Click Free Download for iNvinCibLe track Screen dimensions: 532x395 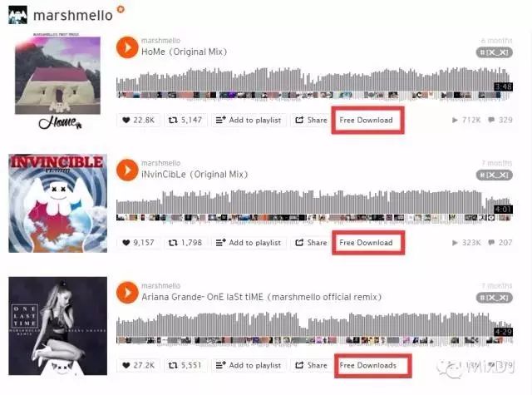(366, 243)
